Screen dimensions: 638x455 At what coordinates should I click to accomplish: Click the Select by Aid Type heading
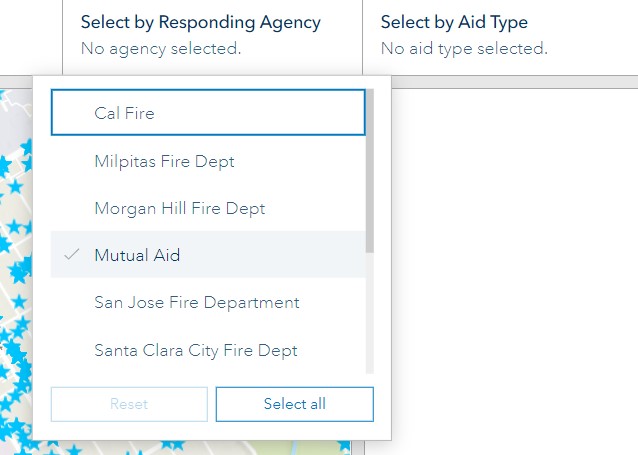tap(454, 22)
